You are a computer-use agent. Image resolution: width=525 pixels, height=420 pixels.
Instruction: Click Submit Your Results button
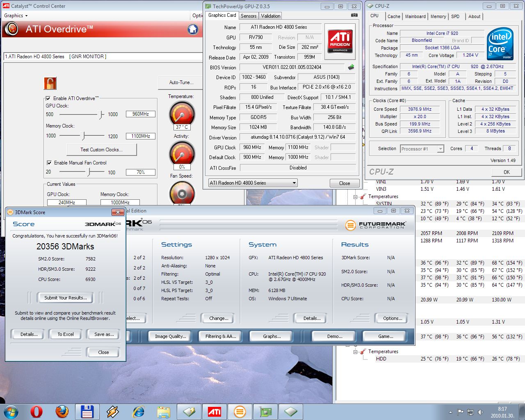pos(66,298)
